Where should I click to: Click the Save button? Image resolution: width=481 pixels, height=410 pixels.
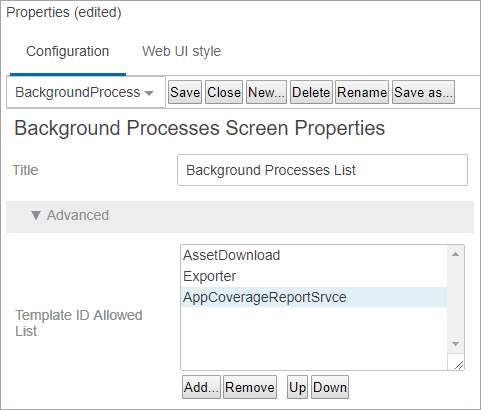pyautogui.click(x=185, y=92)
